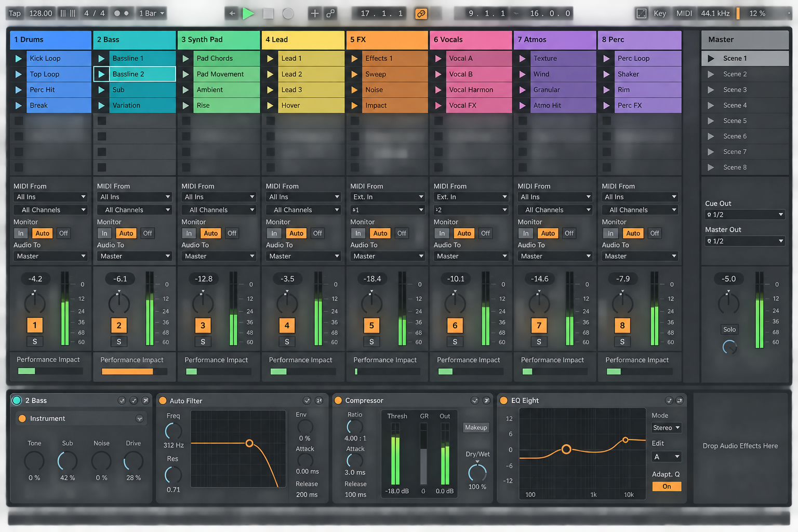The height and width of the screenshot is (532, 798).
Task: Click the automation icon right of the plus button
Action: [x=330, y=14]
